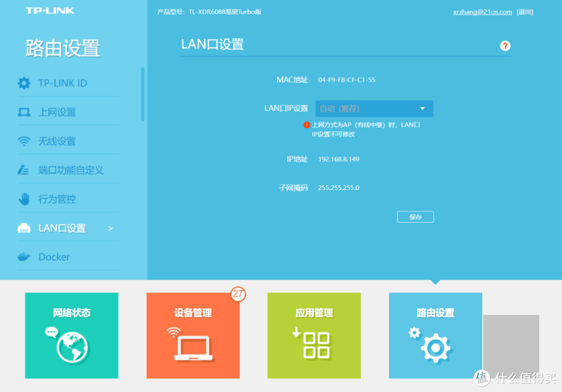The height and width of the screenshot is (392, 562).
Task: Click the Docker whale icon in sidebar
Action: point(24,256)
